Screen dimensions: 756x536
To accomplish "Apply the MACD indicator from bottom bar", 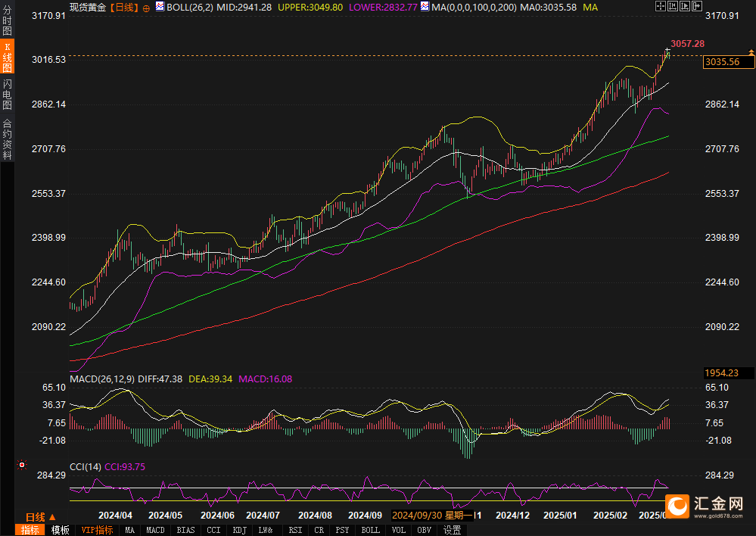I will point(155,530).
